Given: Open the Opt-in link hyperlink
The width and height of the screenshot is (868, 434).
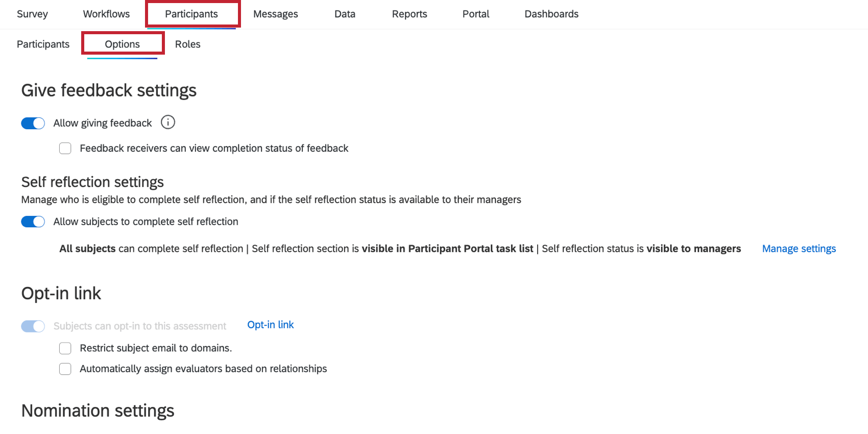Looking at the screenshot, I should [x=271, y=325].
